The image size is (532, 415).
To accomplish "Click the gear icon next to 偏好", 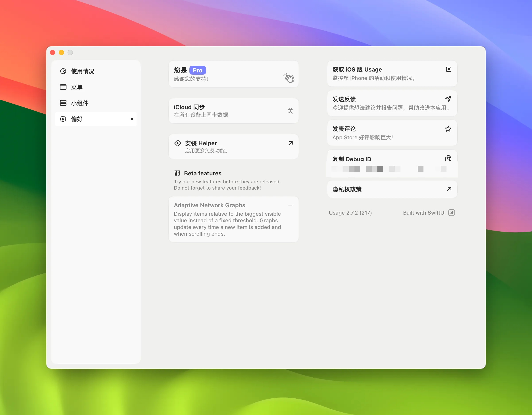I will click(x=63, y=119).
